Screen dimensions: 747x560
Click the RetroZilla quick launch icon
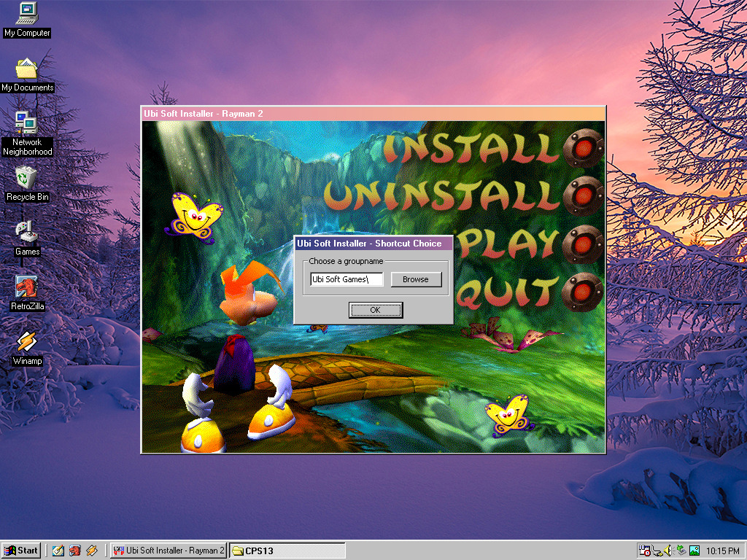(75, 551)
